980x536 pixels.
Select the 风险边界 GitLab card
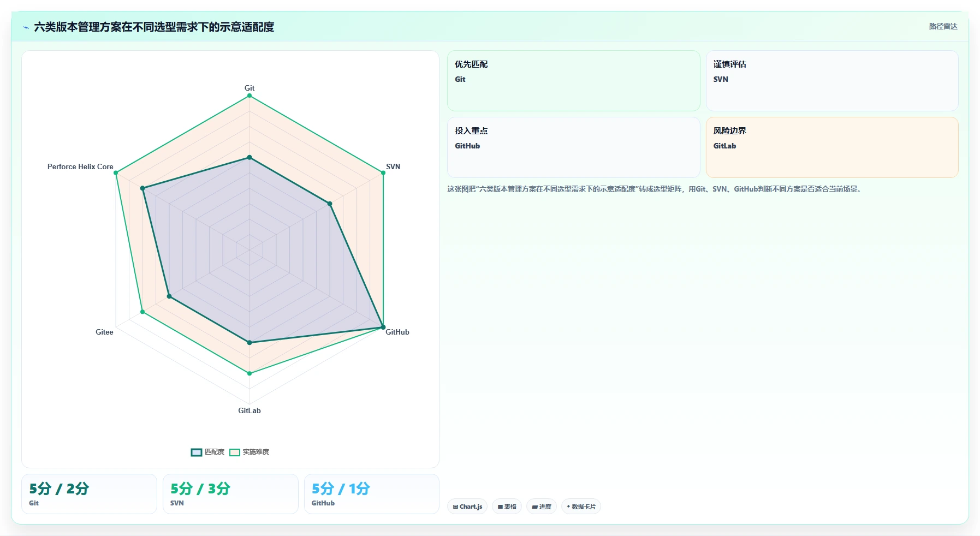(832, 147)
